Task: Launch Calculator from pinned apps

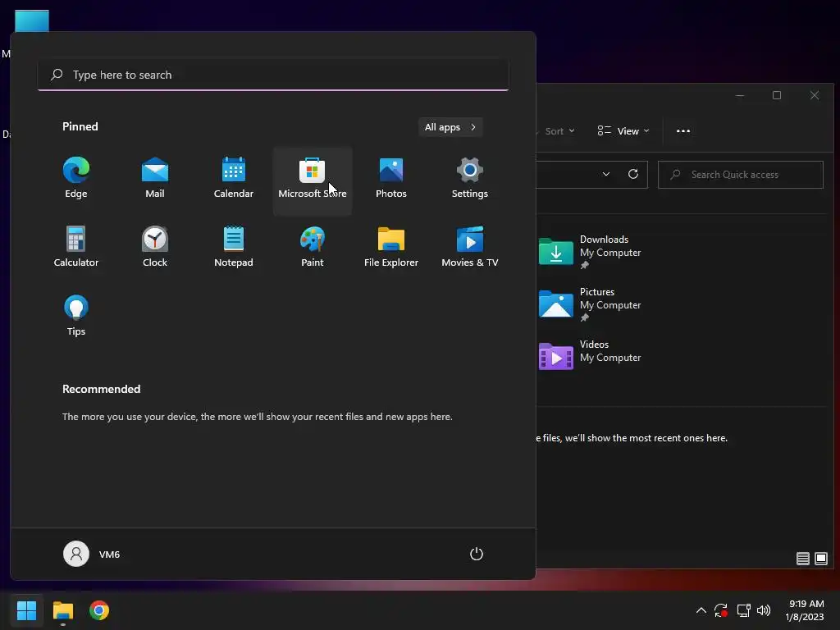Action: point(76,247)
